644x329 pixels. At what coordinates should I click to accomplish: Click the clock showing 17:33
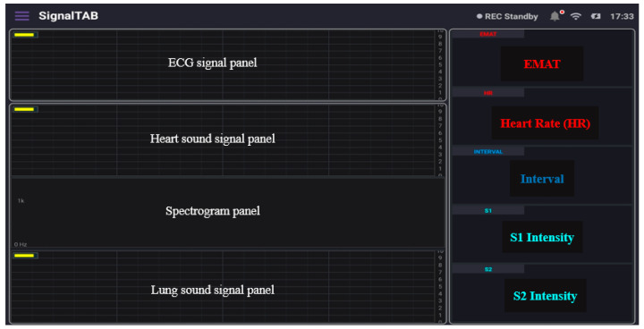click(622, 16)
